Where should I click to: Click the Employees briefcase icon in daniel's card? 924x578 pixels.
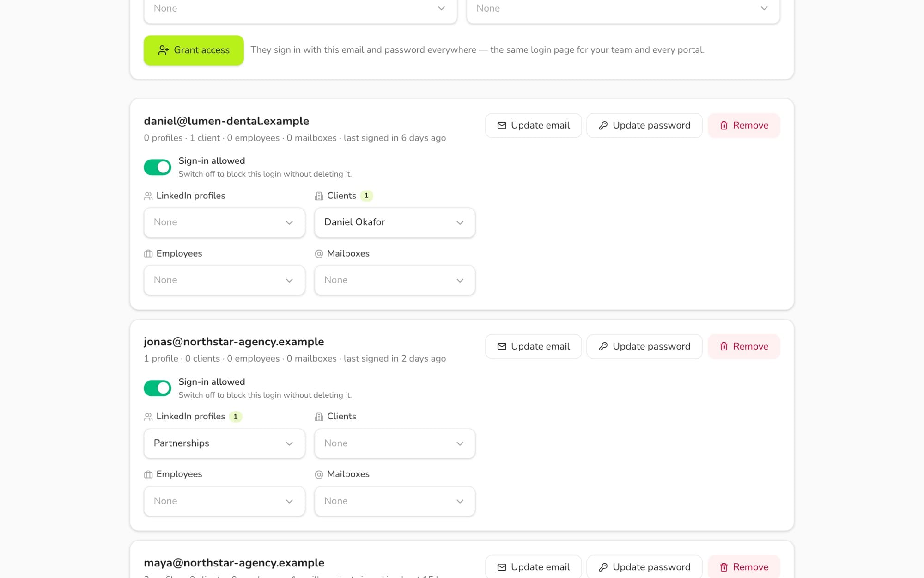point(148,254)
